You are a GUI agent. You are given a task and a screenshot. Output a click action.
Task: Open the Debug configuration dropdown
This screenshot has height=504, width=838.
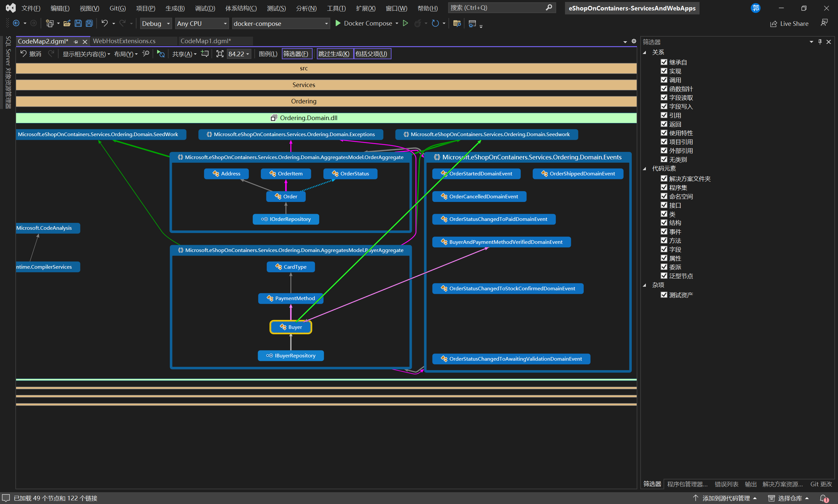pyautogui.click(x=155, y=24)
